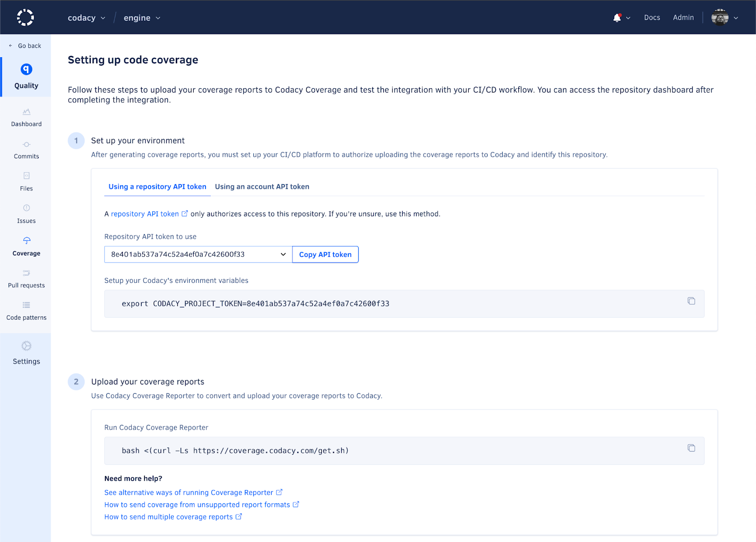
Task: Copy the bash curl reporter command
Action: click(691, 448)
